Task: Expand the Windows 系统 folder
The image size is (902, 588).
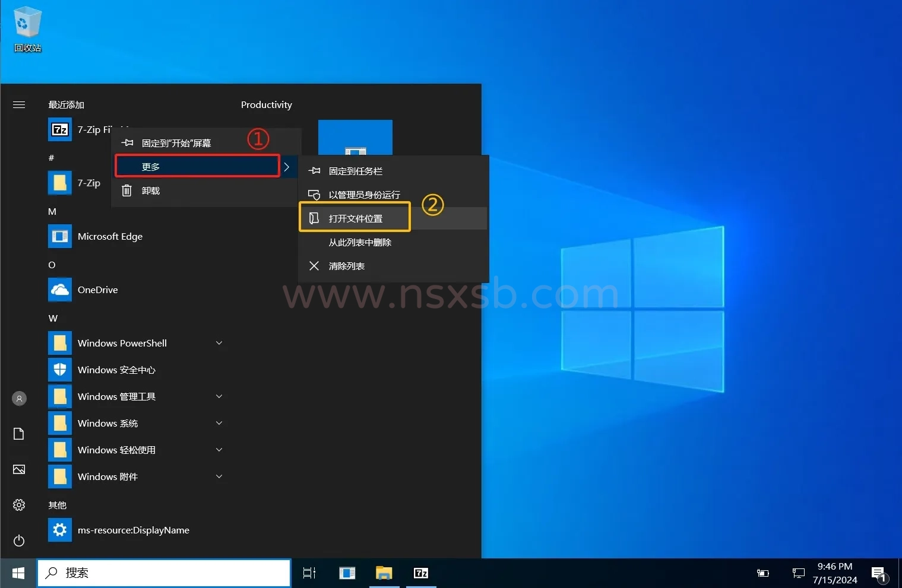Action: (219, 423)
